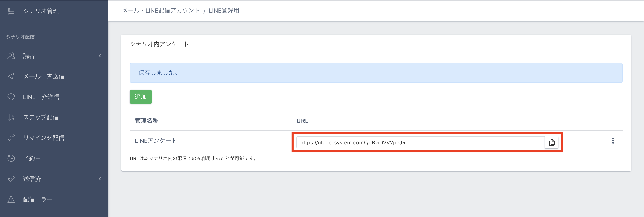Click the clock icon for 予約中
Viewport: 644px width, 217px height.
11,158
